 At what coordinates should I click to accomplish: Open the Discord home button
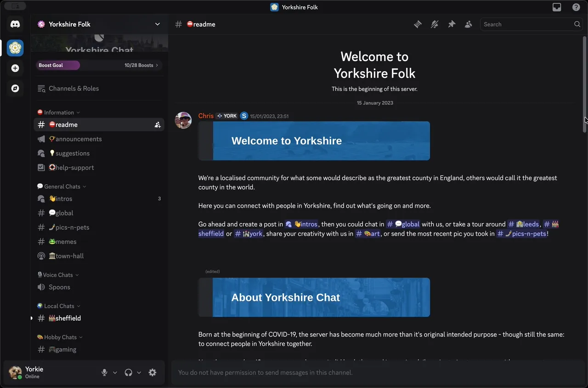(x=15, y=24)
